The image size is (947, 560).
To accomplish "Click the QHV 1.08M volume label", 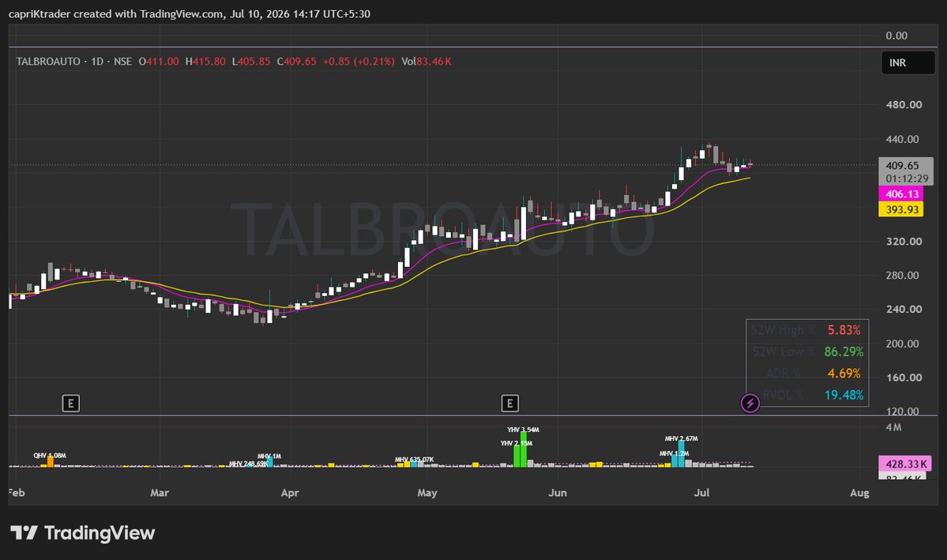I will (x=50, y=456).
